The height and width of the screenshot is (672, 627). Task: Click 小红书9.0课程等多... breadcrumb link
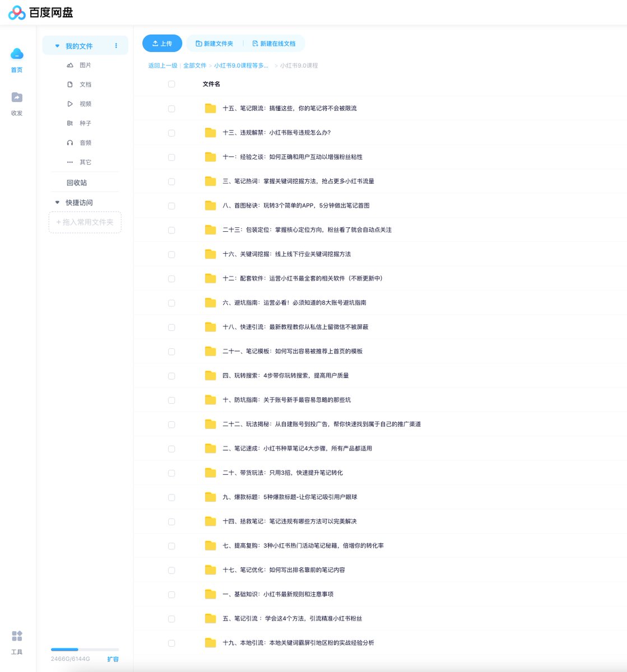click(x=241, y=66)
